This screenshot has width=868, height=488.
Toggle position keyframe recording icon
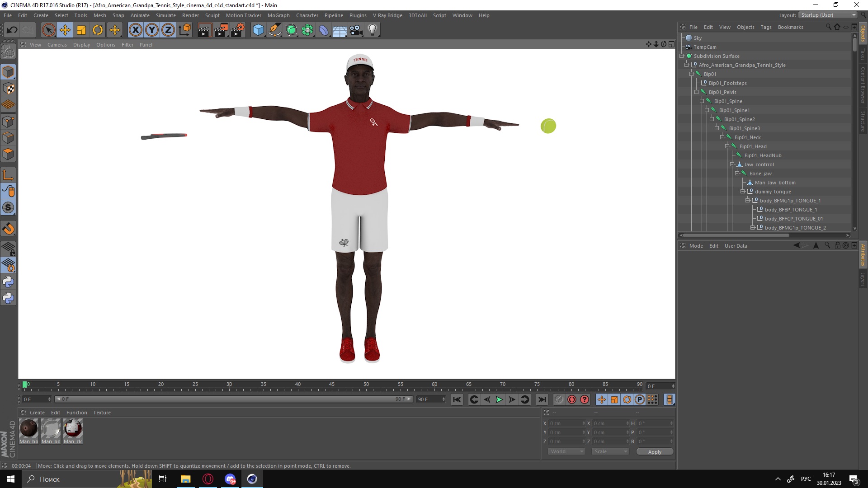click(602, 399)
